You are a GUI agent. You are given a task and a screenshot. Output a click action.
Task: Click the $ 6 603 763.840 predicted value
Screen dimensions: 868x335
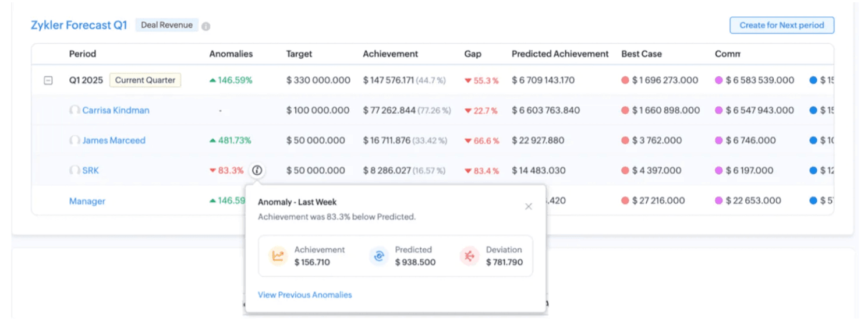546,110
